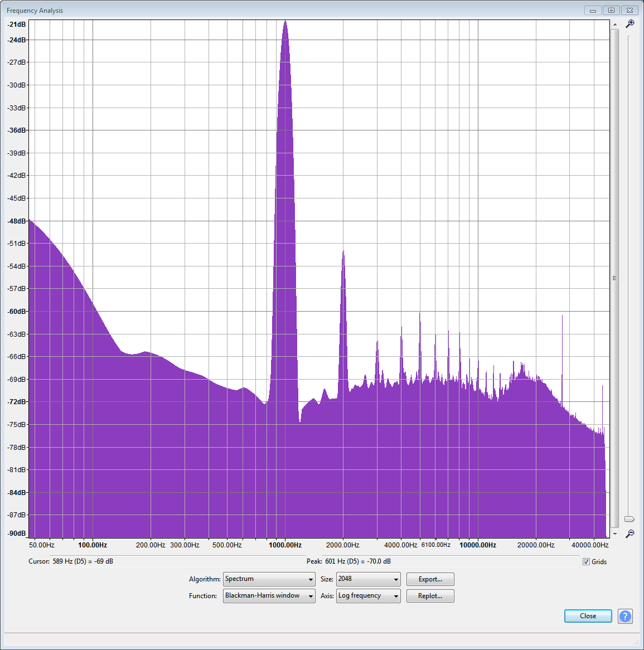Open the Algorithm dropdown showing Spectrum
Viewport: 644px width, 650px height.
pyautogui.click(x=269, y=579)
